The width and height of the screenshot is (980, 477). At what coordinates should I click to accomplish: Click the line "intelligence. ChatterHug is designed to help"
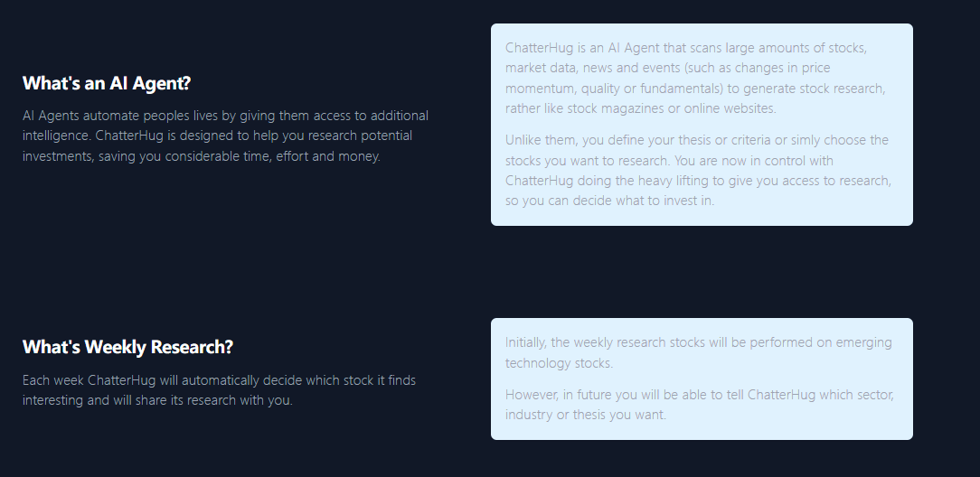coord(217,136)
